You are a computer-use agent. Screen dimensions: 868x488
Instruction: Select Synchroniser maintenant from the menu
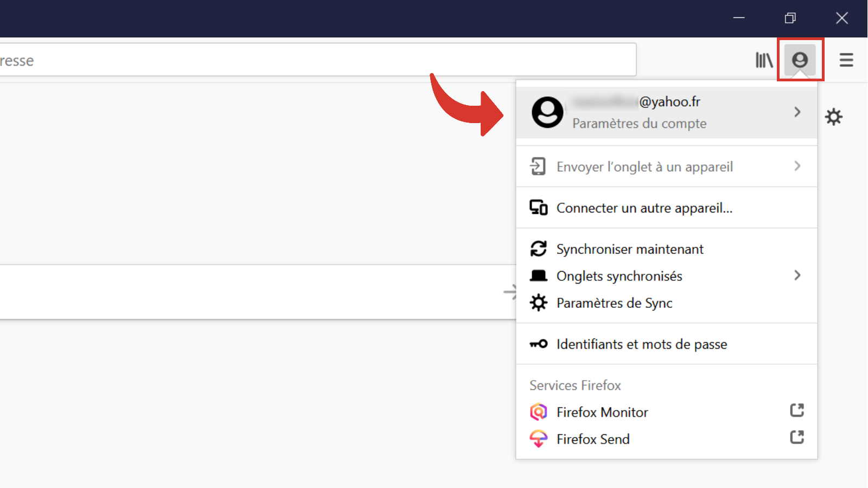pyautogui.click(x=630, y=249)
